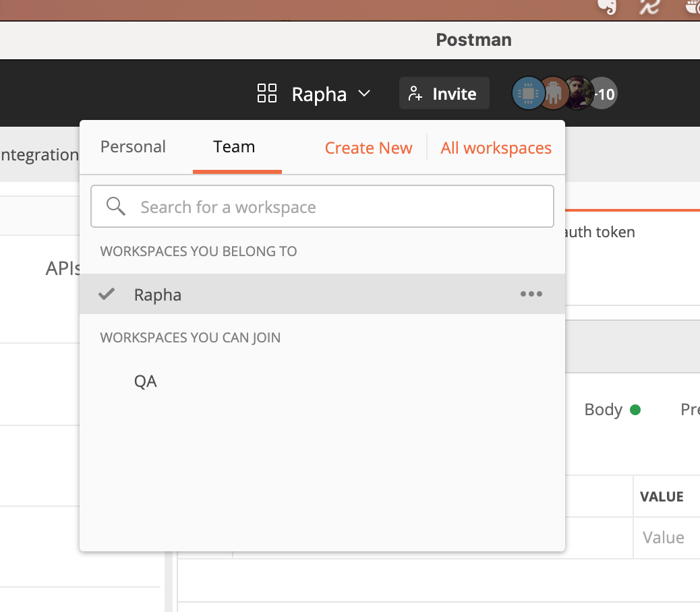Screen dimensions: 700x612
Task: Click the Value cell placeholder in table
Action: tap(664, 538)
